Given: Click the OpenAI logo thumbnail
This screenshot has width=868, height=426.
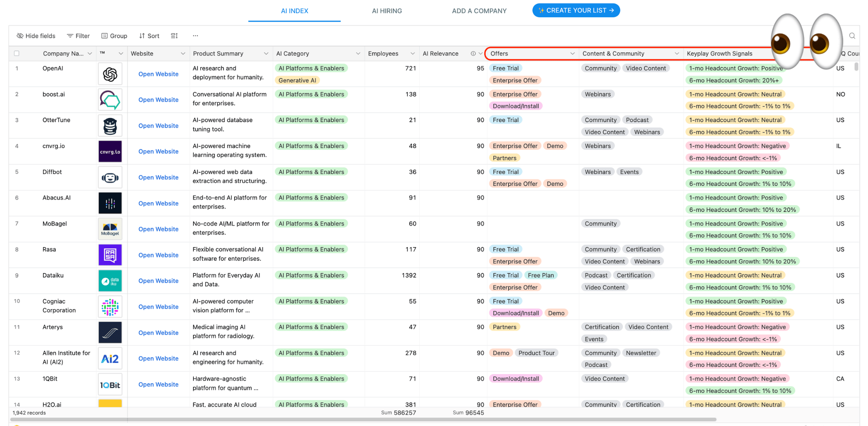Looking at the screenshot, I should [x=110, y=74].
